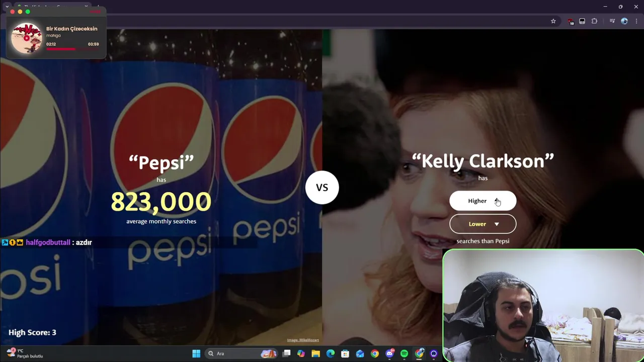Open the tab search chevron at top-left
The image size is (644, 362).
tap(7, 7)
